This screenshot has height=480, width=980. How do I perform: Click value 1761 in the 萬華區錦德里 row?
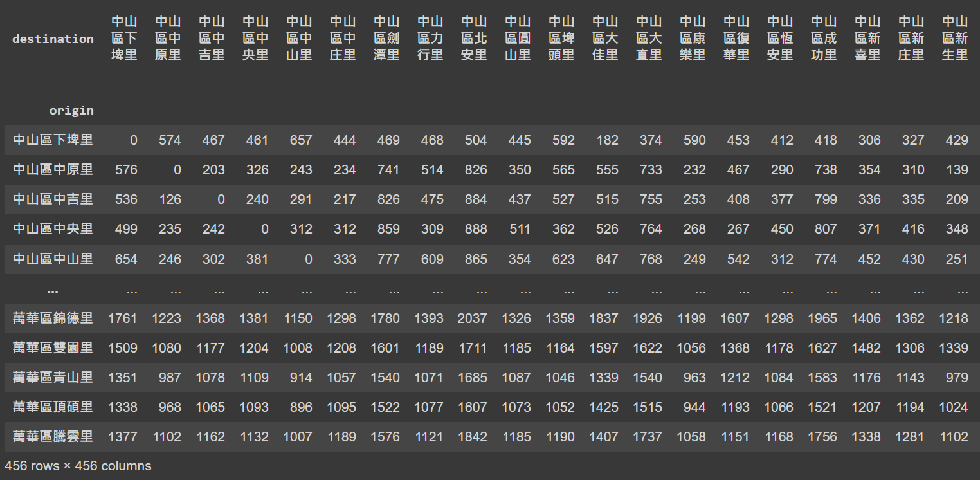[x=123, y=318]
